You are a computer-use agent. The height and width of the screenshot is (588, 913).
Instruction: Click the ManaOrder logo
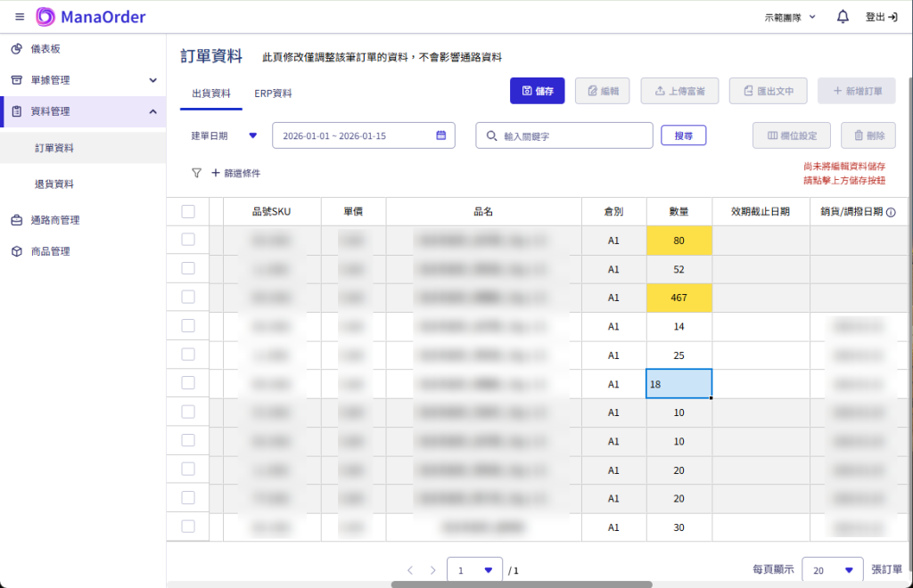tap(91, 17)
